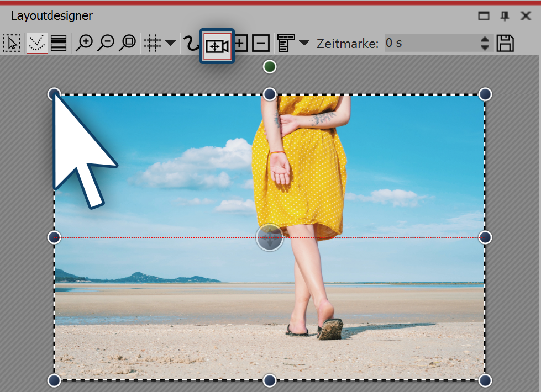Close the Layoutdesigner panel
Screen dimensions: 541x392
tap(526, 15)
